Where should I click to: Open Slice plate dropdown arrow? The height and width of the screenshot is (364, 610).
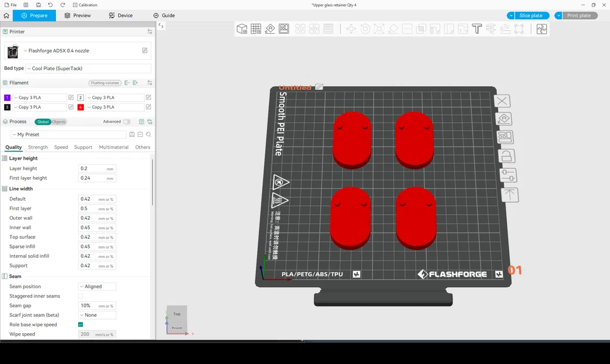(511, 16)
